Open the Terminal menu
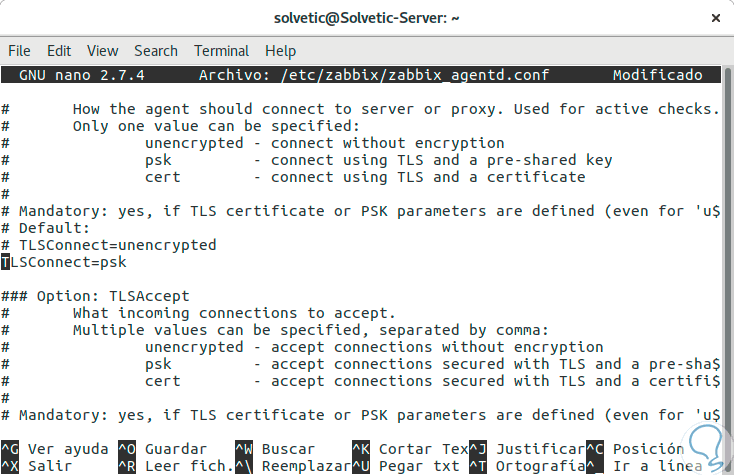734x475 pixels. [221, 51]
